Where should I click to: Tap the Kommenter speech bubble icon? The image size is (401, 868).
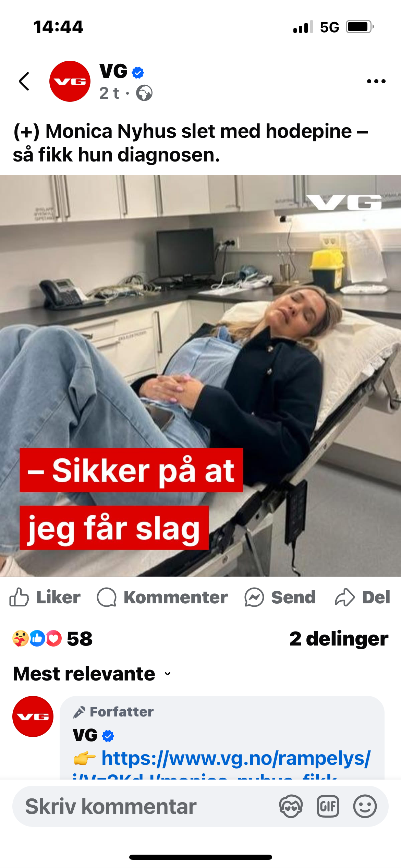(107, 597)
